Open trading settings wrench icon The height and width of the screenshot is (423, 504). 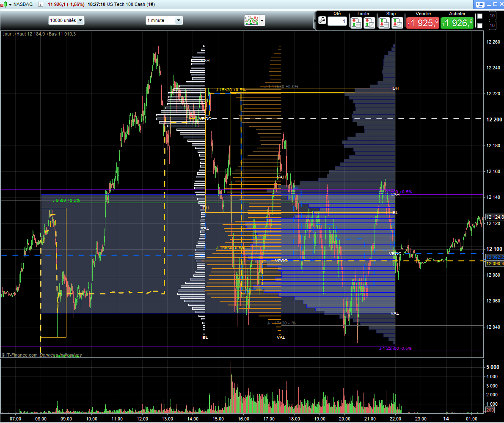[x=322, y=21]
